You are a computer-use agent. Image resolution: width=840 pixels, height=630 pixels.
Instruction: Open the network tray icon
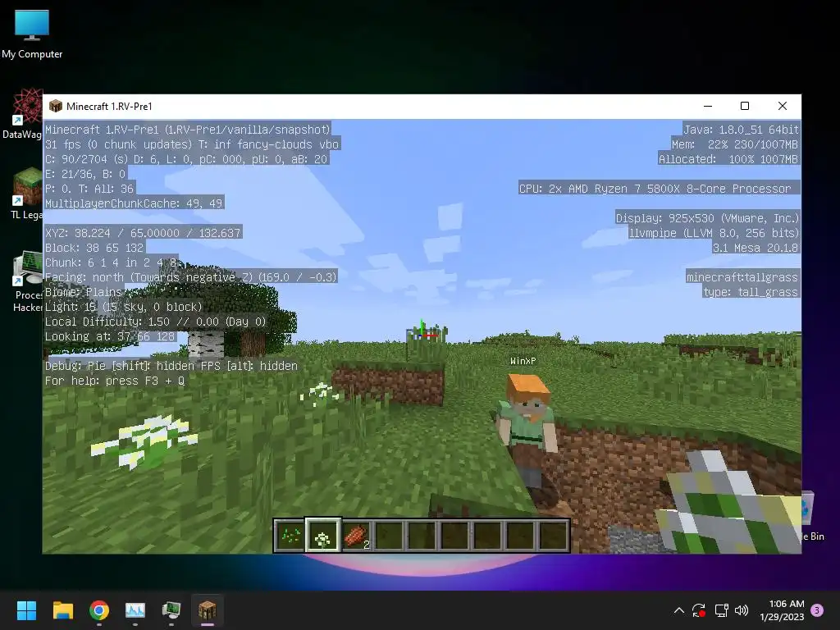(x=721, y=610)
